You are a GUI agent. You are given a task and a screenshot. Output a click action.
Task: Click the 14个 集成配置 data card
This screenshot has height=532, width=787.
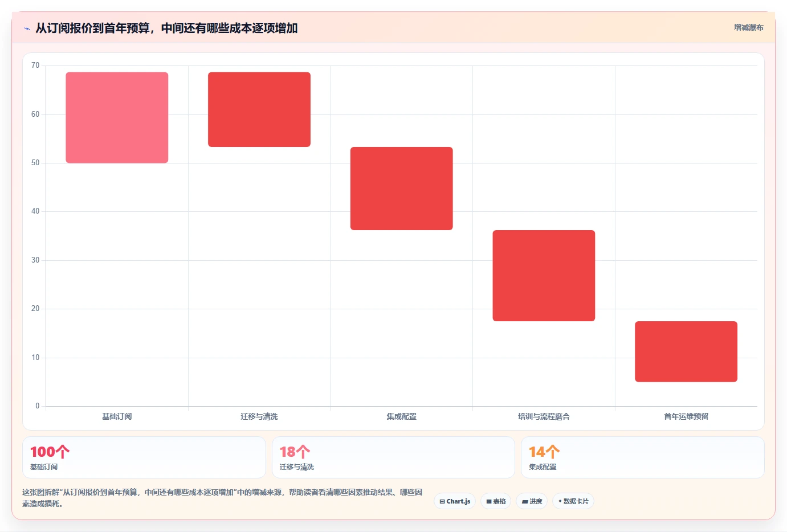pos(643,457)
